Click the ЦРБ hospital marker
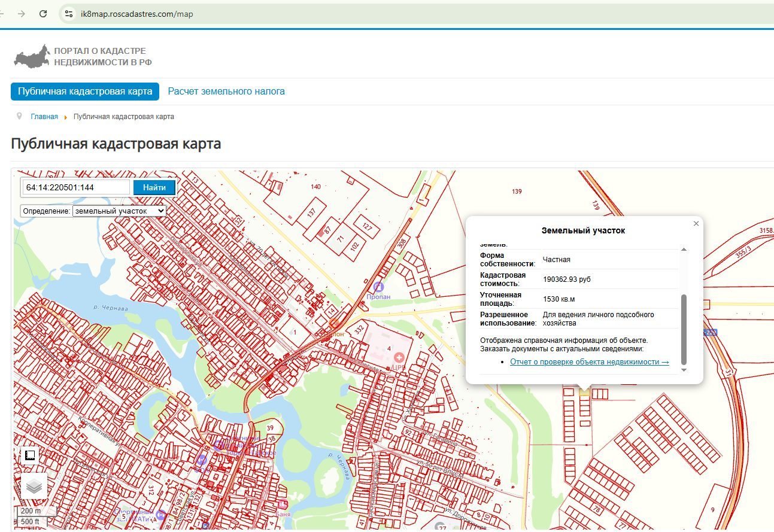Viewport: 774px width, 532px height. [x=398, y=357]
